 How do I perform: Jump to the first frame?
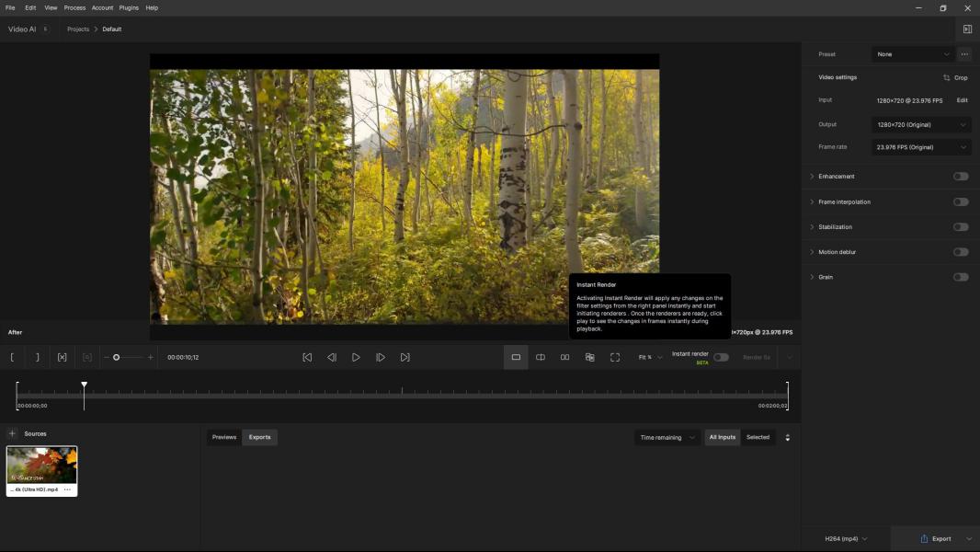point(307,358)
